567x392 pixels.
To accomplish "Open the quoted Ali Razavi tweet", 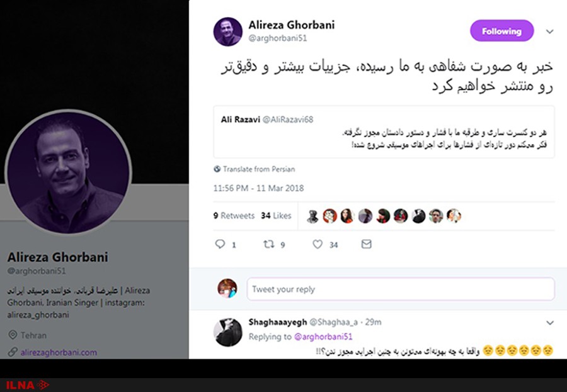I will click(384, 132).
